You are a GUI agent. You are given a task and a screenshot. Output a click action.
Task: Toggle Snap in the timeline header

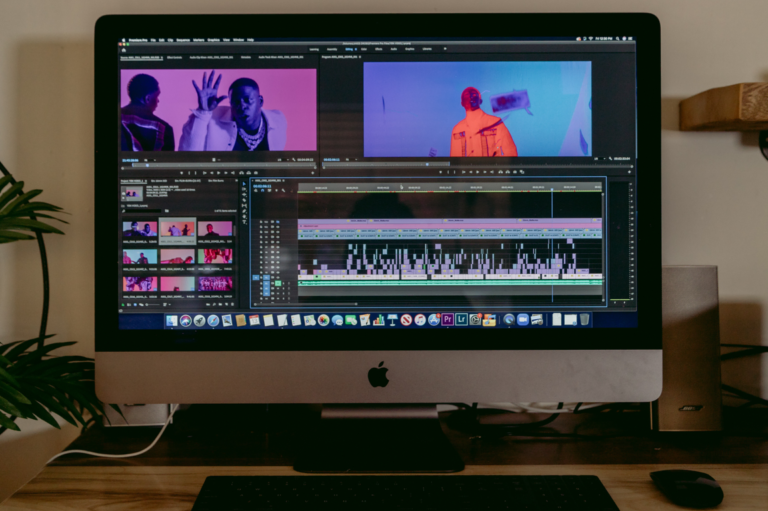coord(263,190)
